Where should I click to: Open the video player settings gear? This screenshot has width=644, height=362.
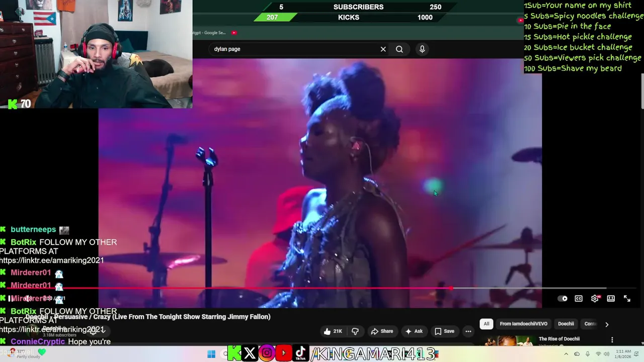[x=595, y=299]
